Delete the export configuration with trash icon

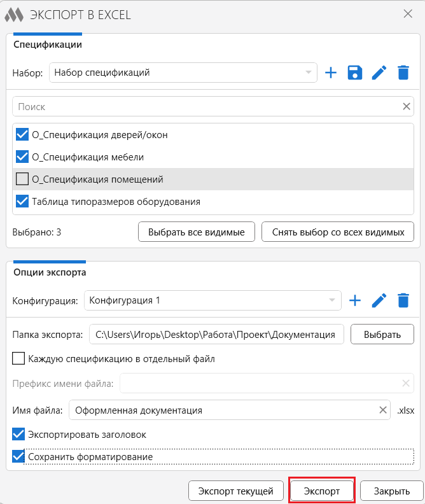[x=403, y=300]
